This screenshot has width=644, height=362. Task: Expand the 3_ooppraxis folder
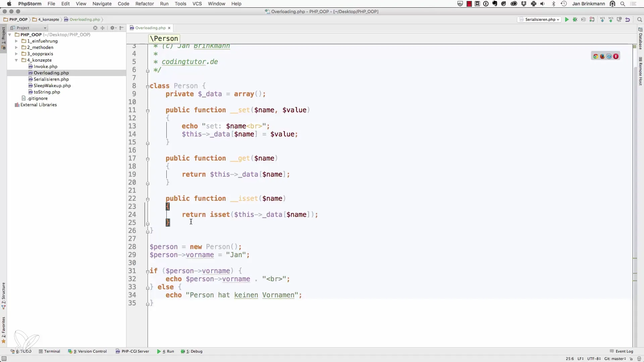[16, 54]
